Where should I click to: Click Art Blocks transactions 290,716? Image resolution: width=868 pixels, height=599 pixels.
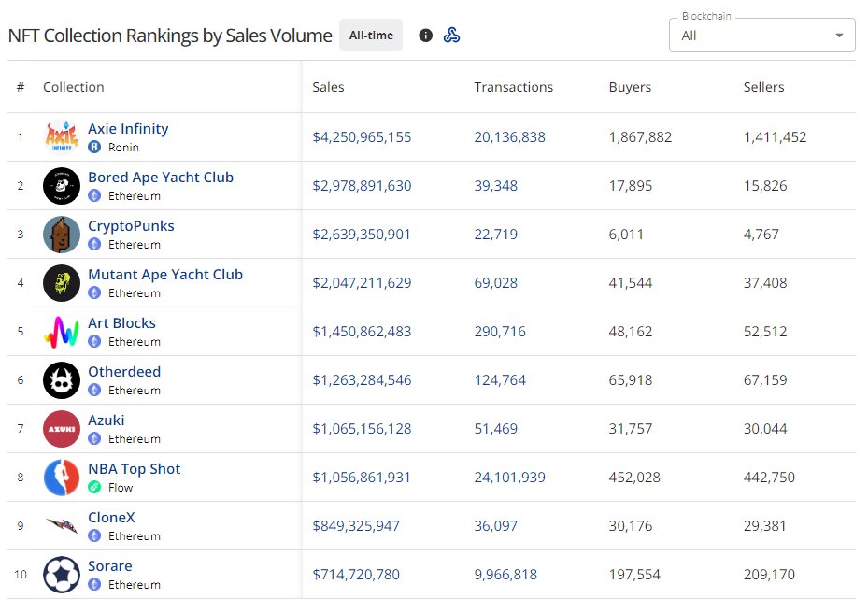click(500, 332)
